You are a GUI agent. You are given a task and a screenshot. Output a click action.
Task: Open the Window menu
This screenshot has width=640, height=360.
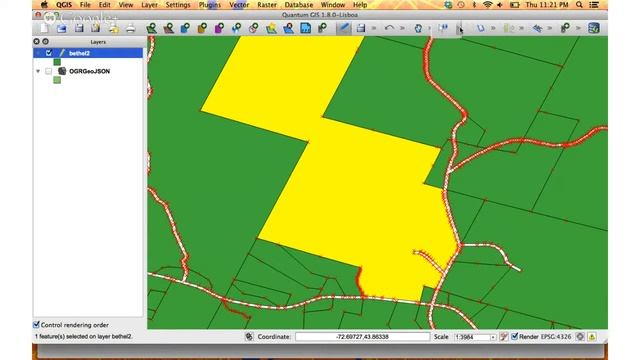[x=333, y=5]
